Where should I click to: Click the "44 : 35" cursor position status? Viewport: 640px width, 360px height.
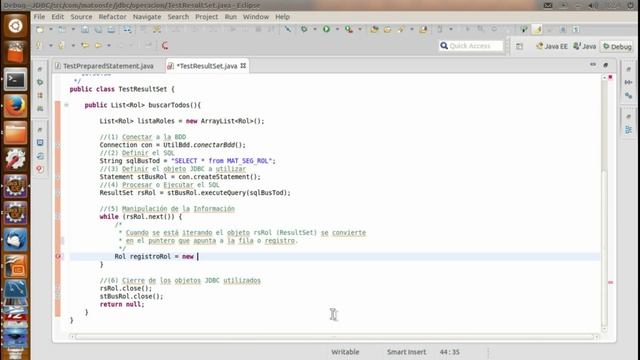pos(449,352)
